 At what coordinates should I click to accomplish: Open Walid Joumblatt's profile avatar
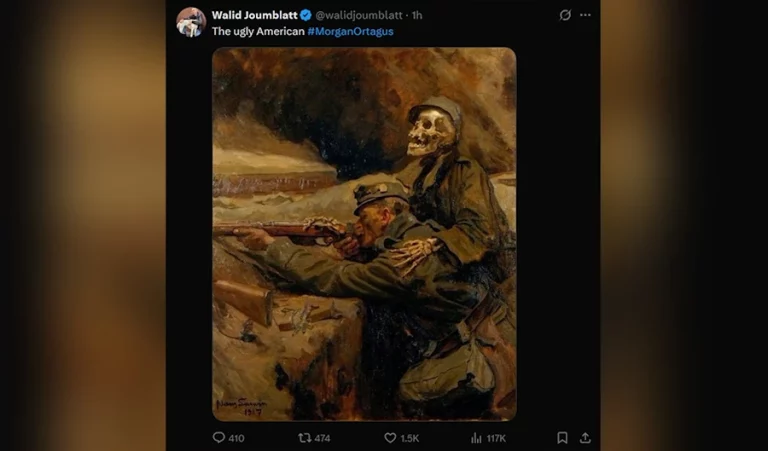(x=191, y=22)
